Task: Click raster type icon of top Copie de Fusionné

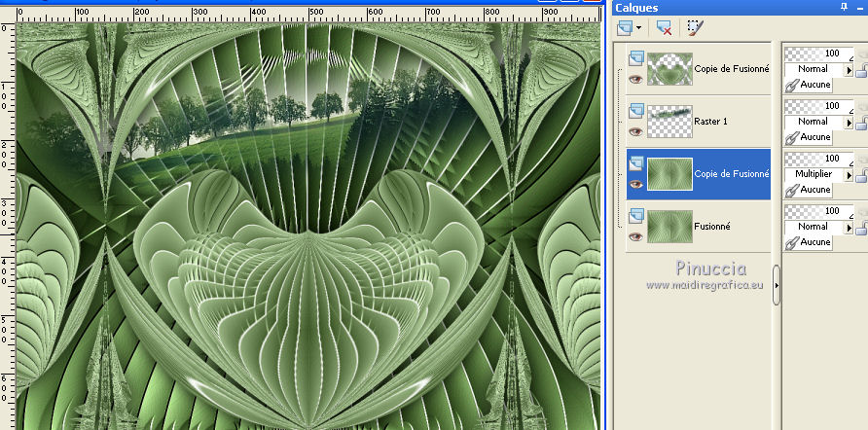Action: click(x=636, y=57)
